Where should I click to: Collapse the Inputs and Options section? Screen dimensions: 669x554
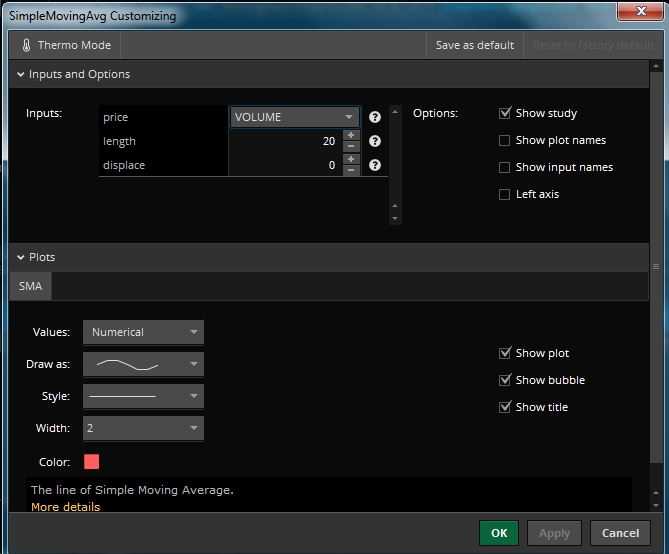coord(21,74)
